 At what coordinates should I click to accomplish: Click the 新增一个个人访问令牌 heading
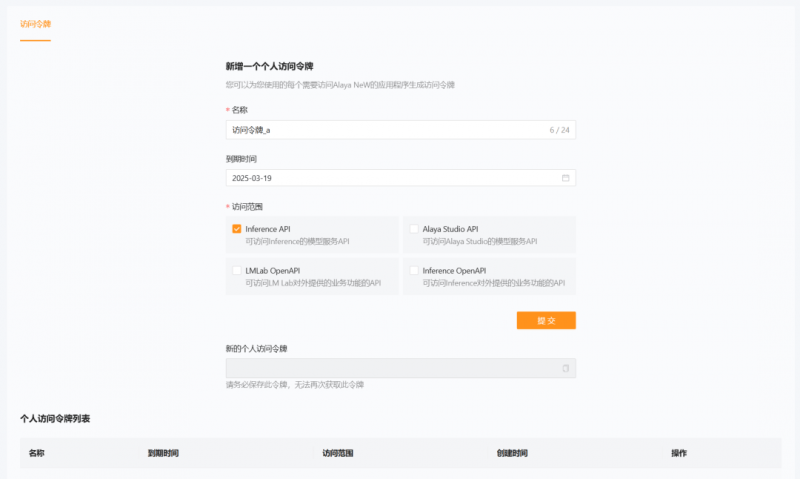[269, 66]
